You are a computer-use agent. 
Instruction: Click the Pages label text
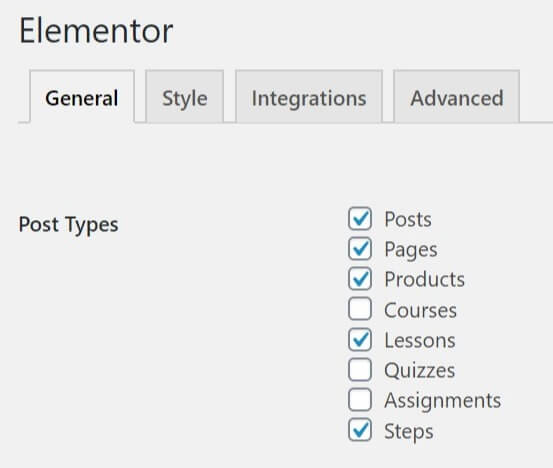[x=411, y=250]
